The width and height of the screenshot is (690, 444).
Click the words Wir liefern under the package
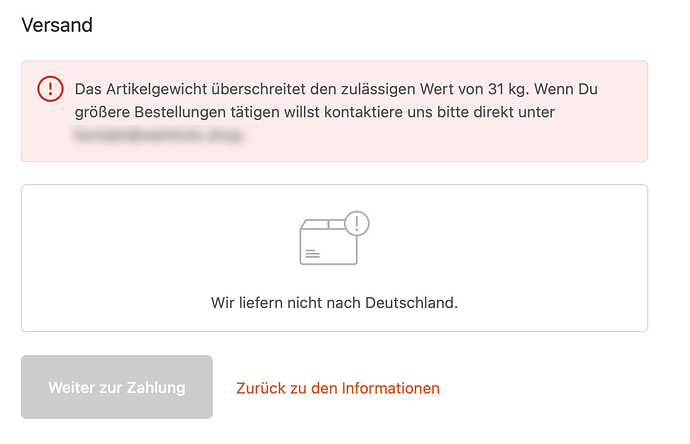click(245, 302)
